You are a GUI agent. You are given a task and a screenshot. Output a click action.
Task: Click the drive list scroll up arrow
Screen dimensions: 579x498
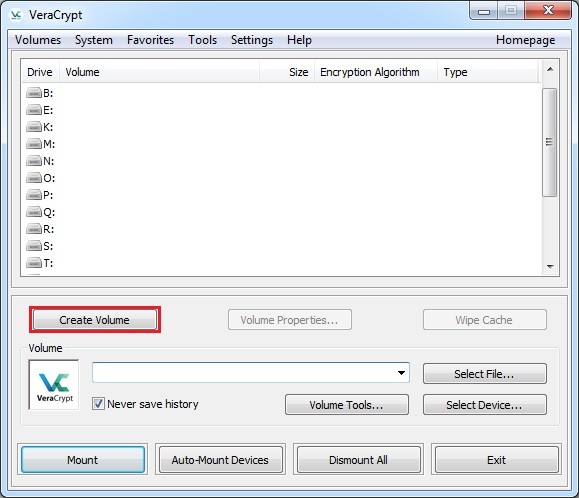[x=550, y=69]
